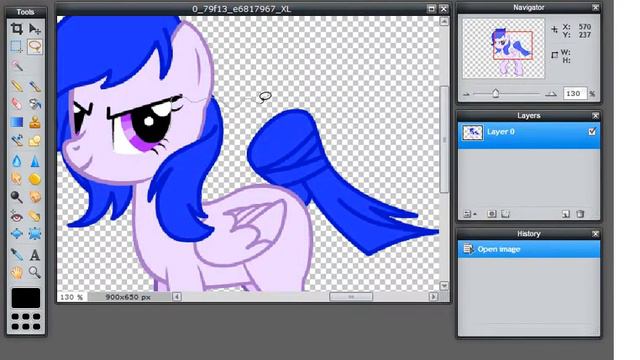
Task: Select the Bloat tool
Action: (x=17, y=234)
